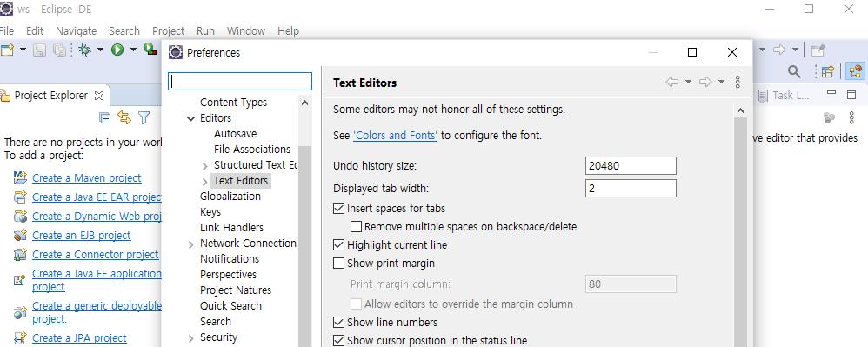868x347 pixels.
Task: Click the preferences tree scroll up arrow
Action: click(305, 103)
